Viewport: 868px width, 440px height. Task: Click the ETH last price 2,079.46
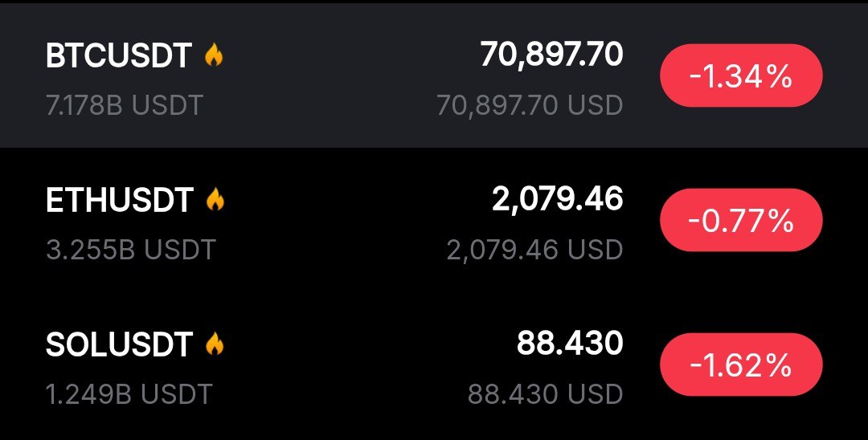(557, 199)
